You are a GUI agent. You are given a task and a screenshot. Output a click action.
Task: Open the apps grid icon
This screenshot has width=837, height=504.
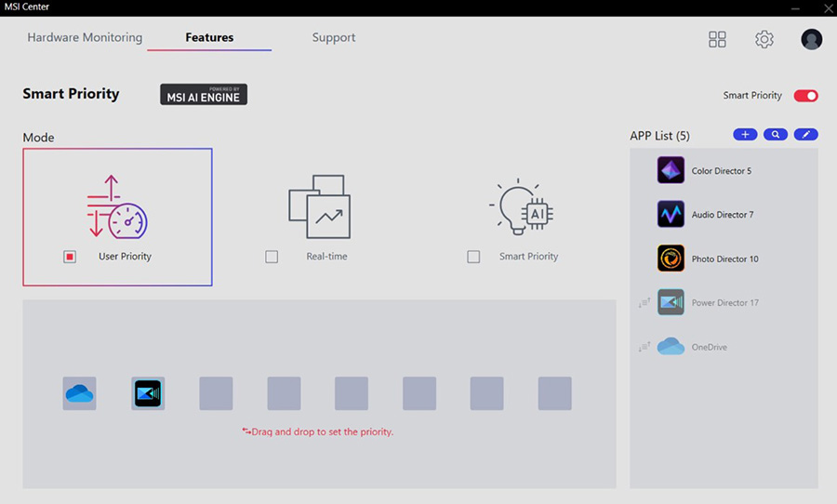(717, 39)
